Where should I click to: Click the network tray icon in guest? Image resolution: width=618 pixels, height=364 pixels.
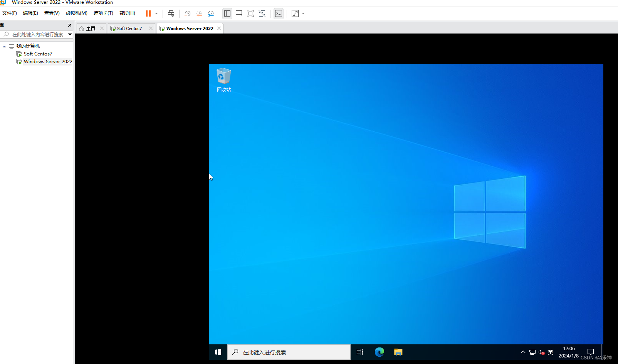coord(532,352)
